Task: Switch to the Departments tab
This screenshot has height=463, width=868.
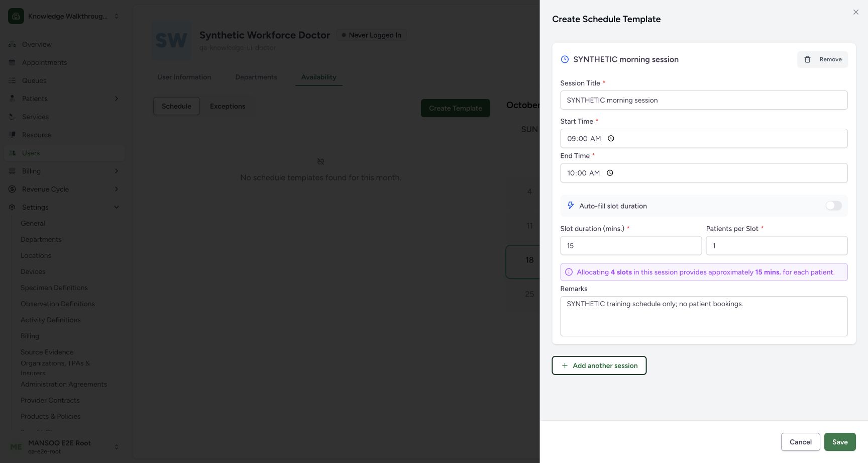Action: (256, 77)
